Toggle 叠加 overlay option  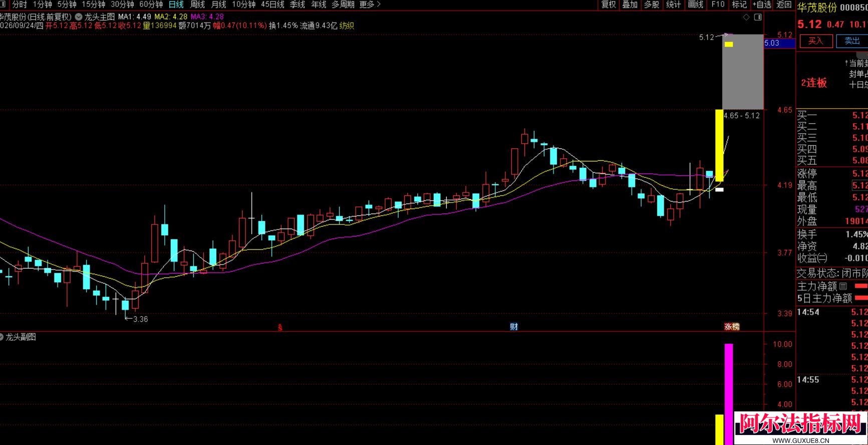[630, 5]
